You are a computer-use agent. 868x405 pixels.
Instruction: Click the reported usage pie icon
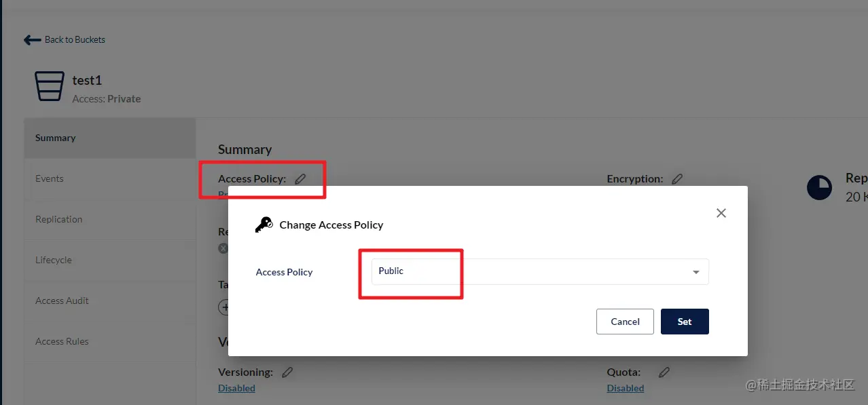click(820, 188)
